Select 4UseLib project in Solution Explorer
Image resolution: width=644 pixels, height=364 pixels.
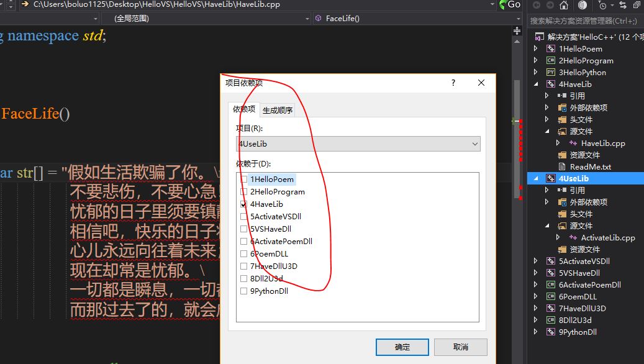(x=573, y=178)
